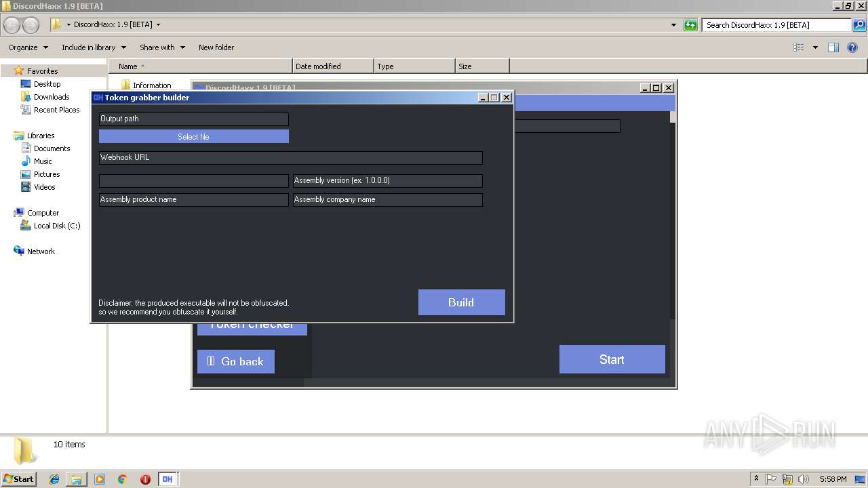Viewport: 868px width, 488px height.
Task: Click the Webhook URL field
Action: point(291,157)
